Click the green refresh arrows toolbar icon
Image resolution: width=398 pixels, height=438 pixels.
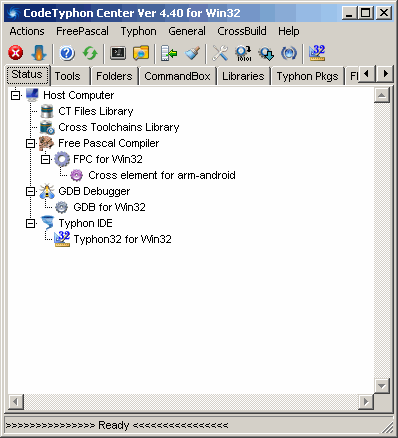tap(90, 53)
